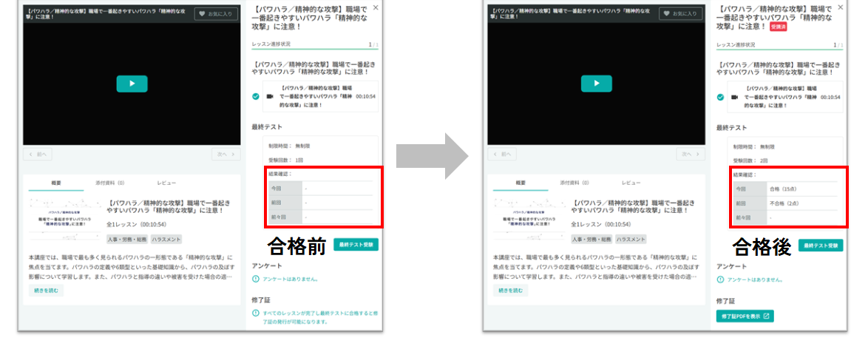Select 添付資料（0）tab in the left screenshot
This screenshot has height=349, width=868.
[x=109, y=183]
